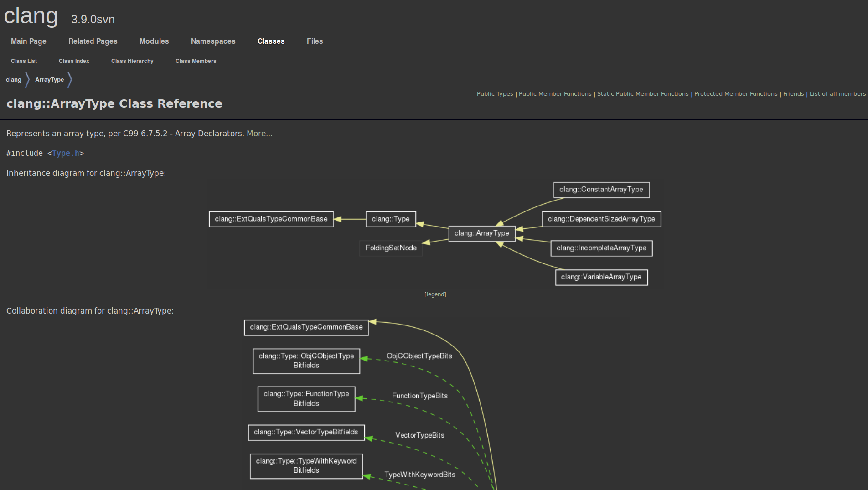Switch to the Namespaces tab
The width and height of the screenshot is (868, 490).
[213, 41]
